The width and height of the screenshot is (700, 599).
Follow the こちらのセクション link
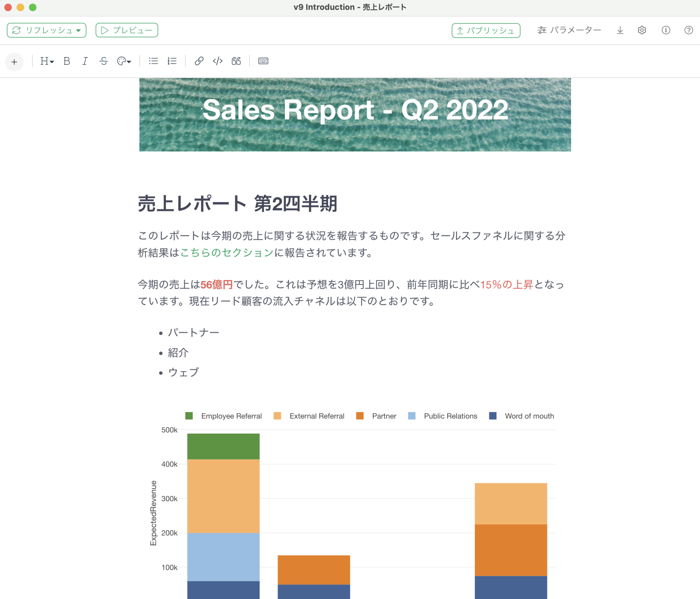227,253
